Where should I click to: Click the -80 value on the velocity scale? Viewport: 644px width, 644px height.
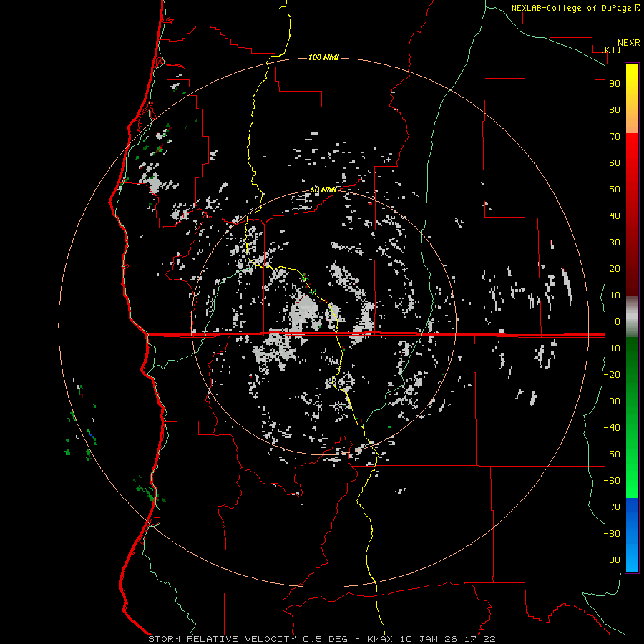612,534
